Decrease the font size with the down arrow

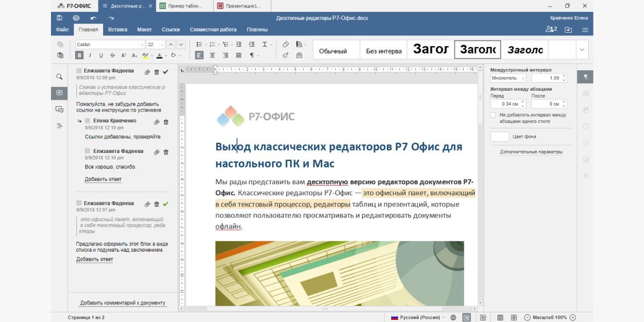pos(181,45)
